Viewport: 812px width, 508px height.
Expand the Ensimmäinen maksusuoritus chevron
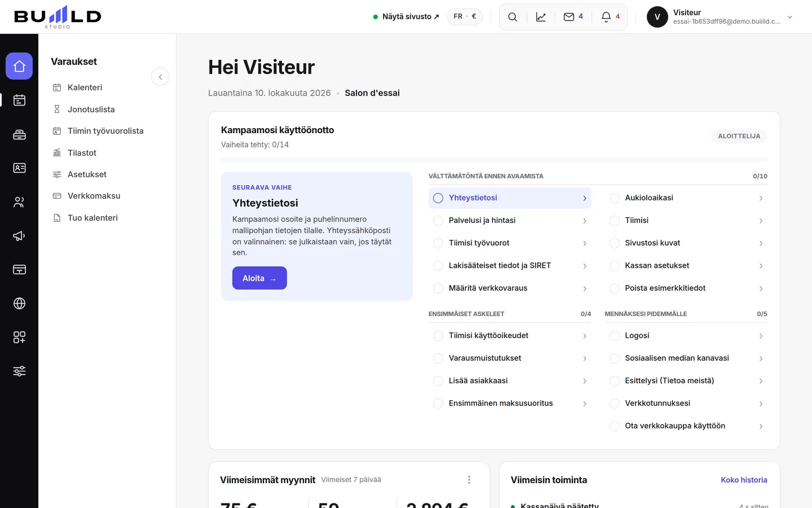[585, 404]
